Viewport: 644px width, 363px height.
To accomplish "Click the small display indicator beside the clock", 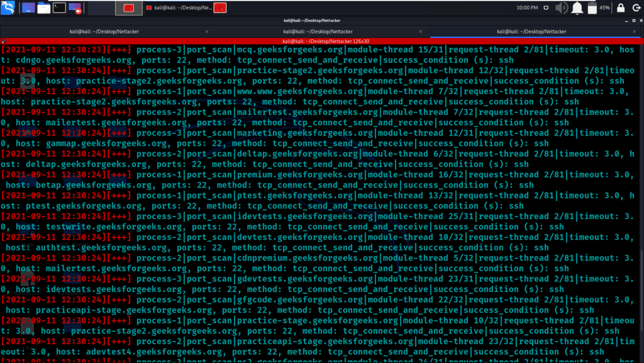I will pyautogui.click(x=546, y=8).
